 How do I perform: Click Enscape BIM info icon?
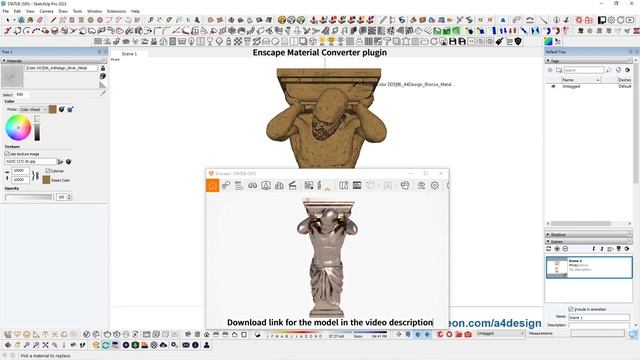266,185
